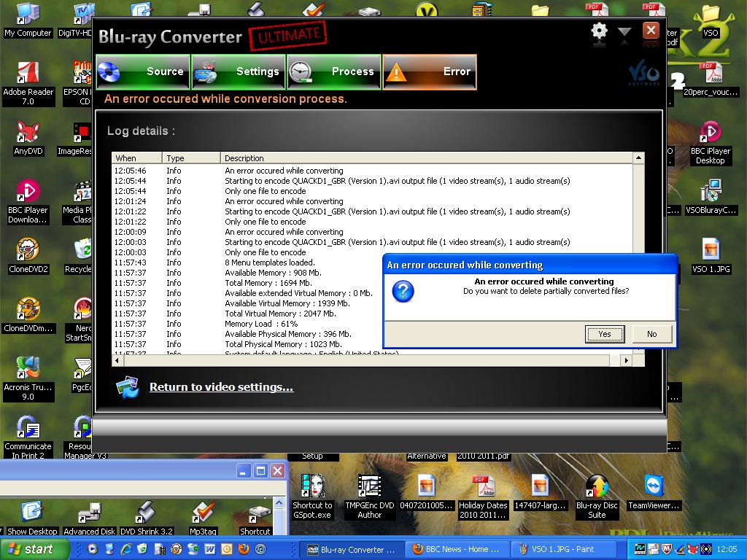Sort log by Description column header
Viewport: 747px width, 560px height.
(426, 158)
